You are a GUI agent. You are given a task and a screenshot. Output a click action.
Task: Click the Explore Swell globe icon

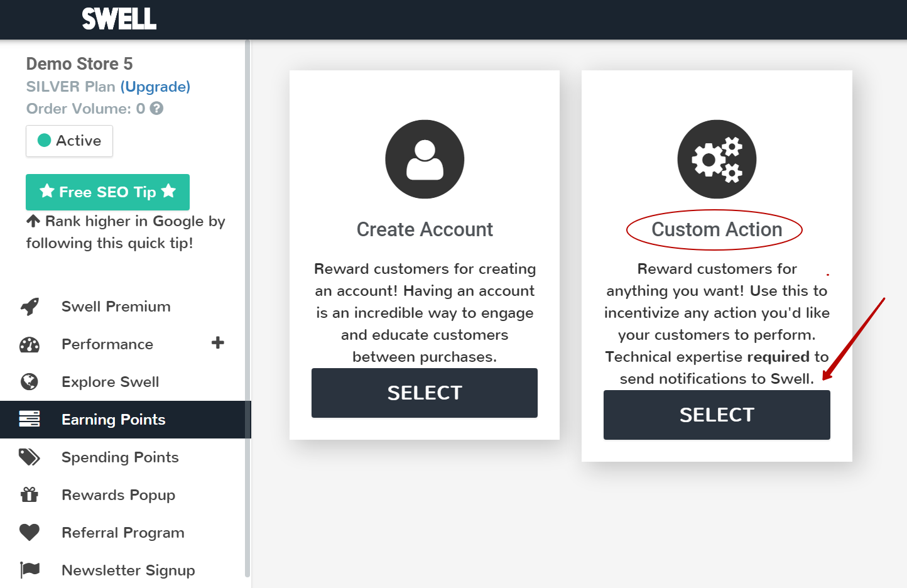(30, 382)
